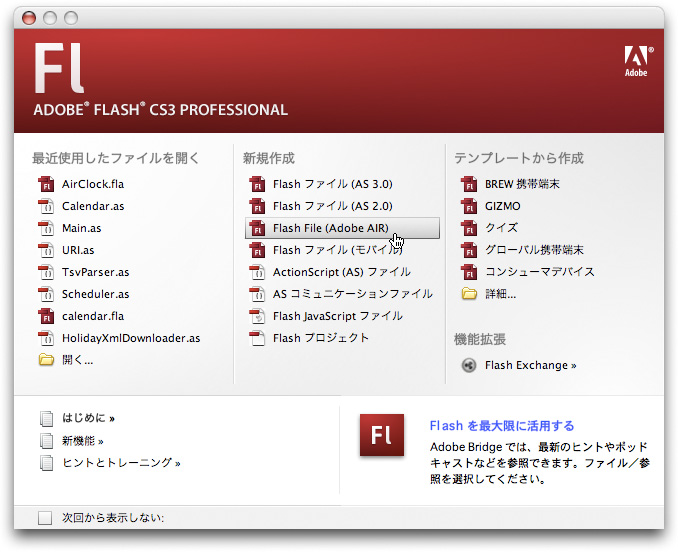The image size is (678, 552).
Task: Click the folder icon beside 開く...
Action: pyautogui.click(x=46, y=360)
